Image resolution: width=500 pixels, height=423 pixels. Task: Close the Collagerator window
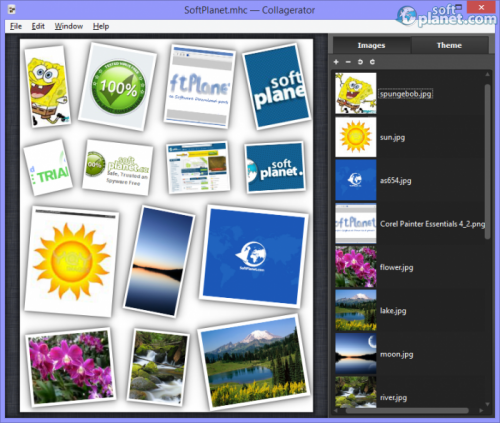481,7
